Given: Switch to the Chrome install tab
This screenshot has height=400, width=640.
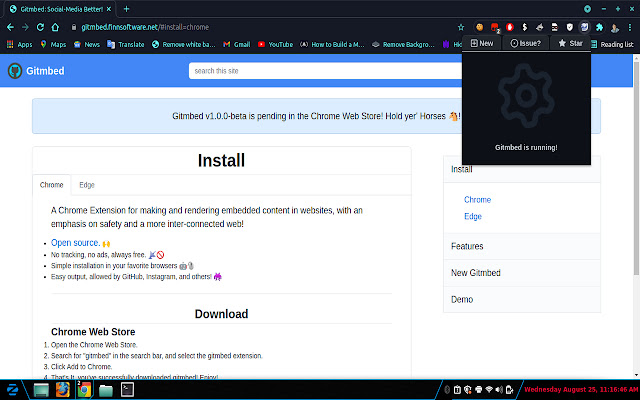Looking at the screenshot, I should [x=51, y=185].
